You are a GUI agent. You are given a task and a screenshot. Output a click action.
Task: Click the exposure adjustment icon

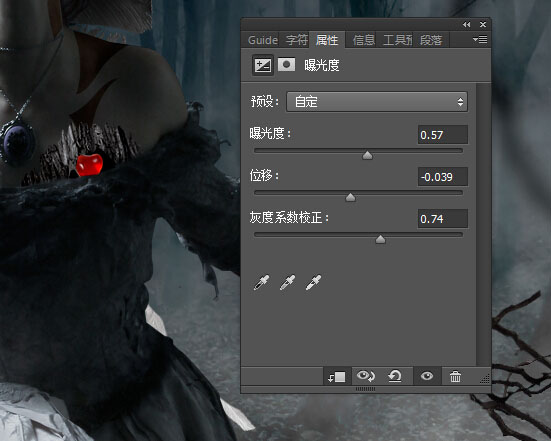click(x=262, y=65)
